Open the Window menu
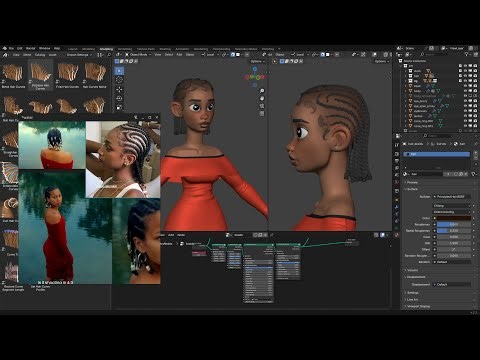This screenshot has height=360, width=480. click(45, 48)
